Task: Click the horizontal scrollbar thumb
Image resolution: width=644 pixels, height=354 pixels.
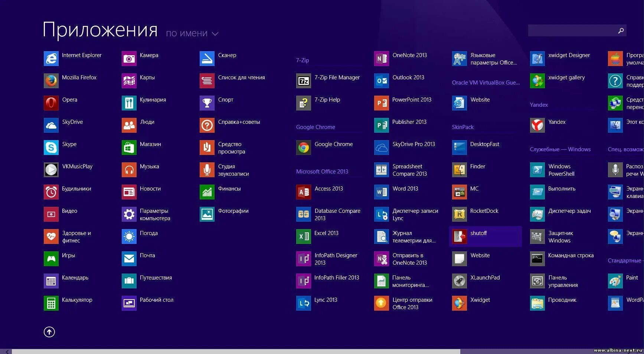Action: pos(236,351)
